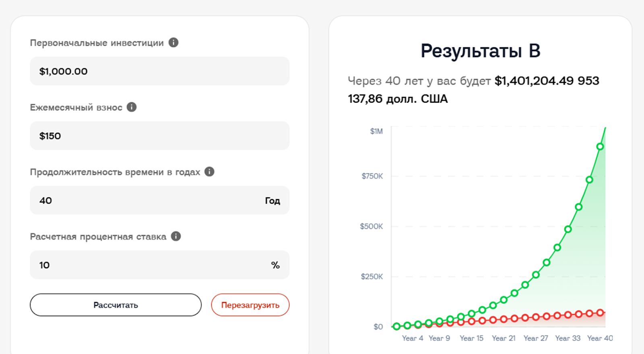This screenshot has width=644, height=354.
Task: Click the Year 21 axis label
Action: click(504, 338)
